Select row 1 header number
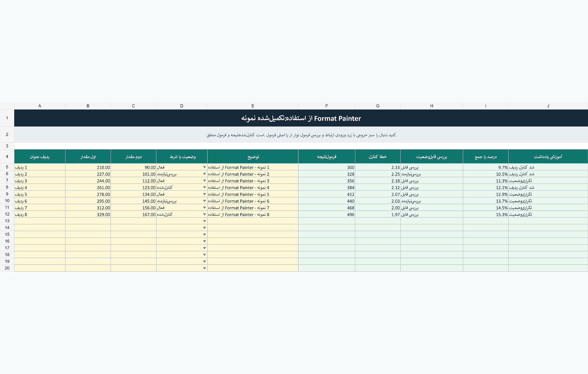Screen dimensions: 588x374 pos(7,118)
